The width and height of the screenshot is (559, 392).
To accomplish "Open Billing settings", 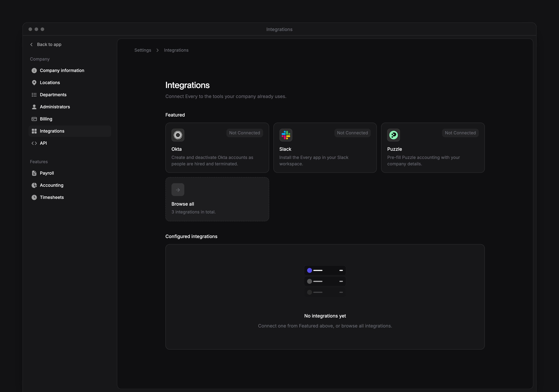I will tap(70, 119).
